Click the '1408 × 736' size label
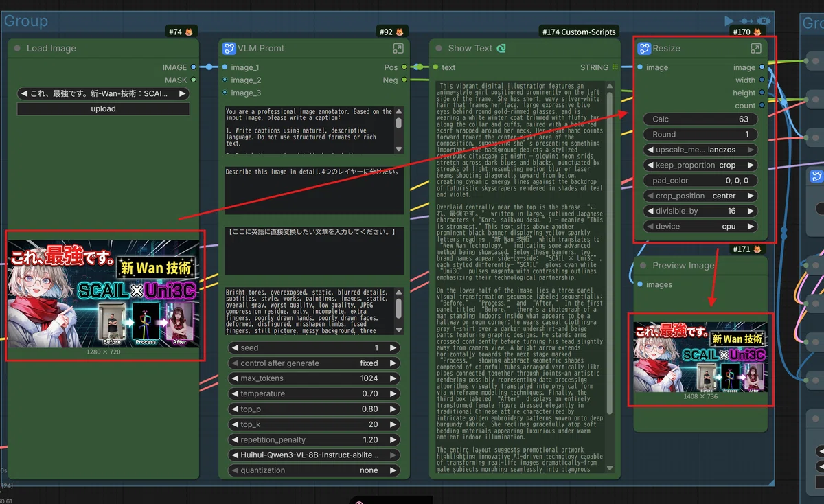 [x=700, y=396]
